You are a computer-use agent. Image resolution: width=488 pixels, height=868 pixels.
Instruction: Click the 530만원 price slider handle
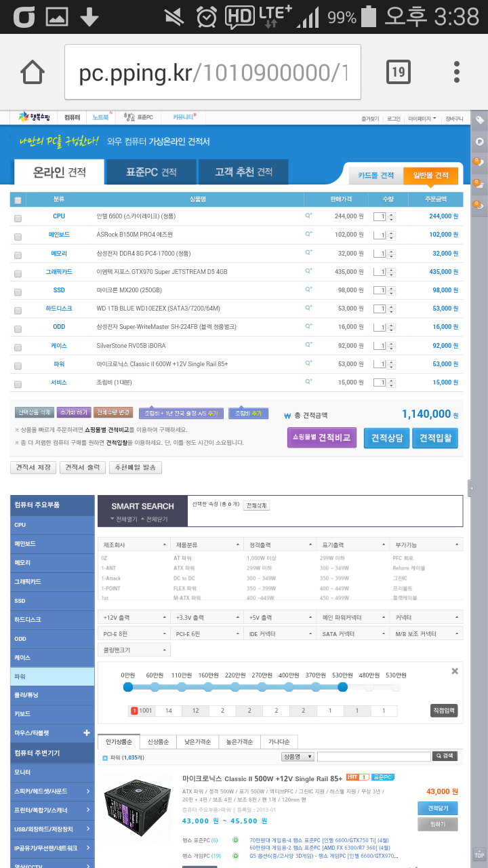point(342,687)
